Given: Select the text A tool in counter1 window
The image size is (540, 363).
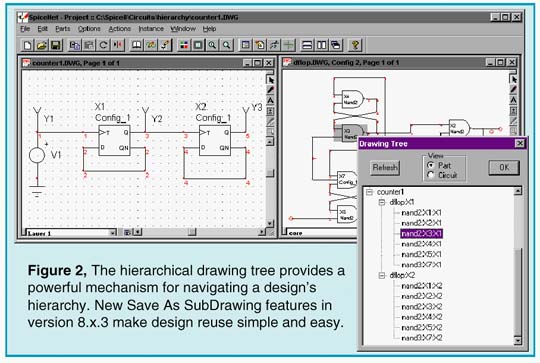Looking at the screenshot, I should (x=270, y=101).
